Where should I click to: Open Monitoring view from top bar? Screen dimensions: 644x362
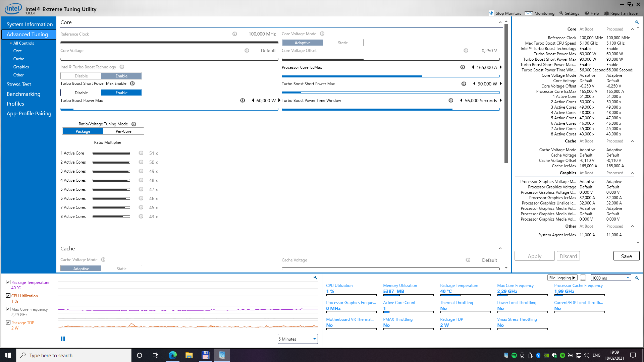[540, 13]
